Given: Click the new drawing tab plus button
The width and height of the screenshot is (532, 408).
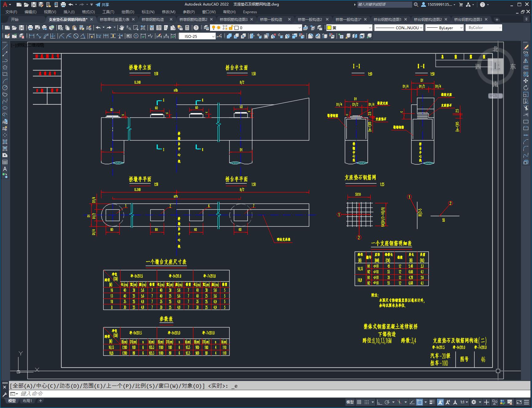Looking at the screenshot, I should (x=497, y=19).
